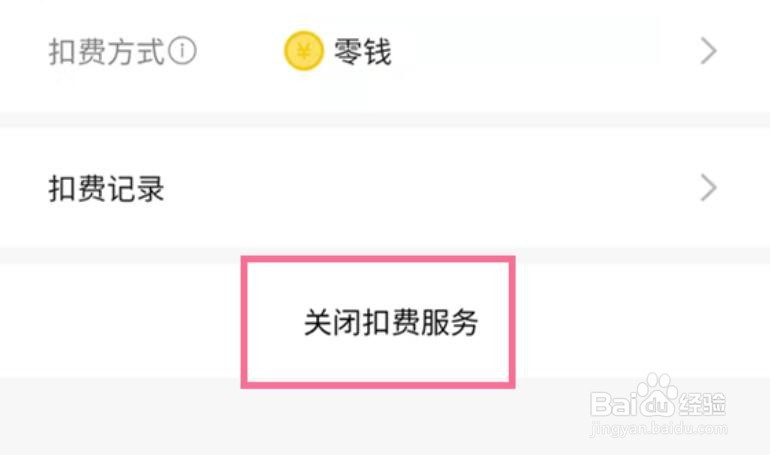Click the Baidu paw print logo
Image resolution: width=770 pixels, height=455 pixels.
pyautogui.click(x=658, y=395)
